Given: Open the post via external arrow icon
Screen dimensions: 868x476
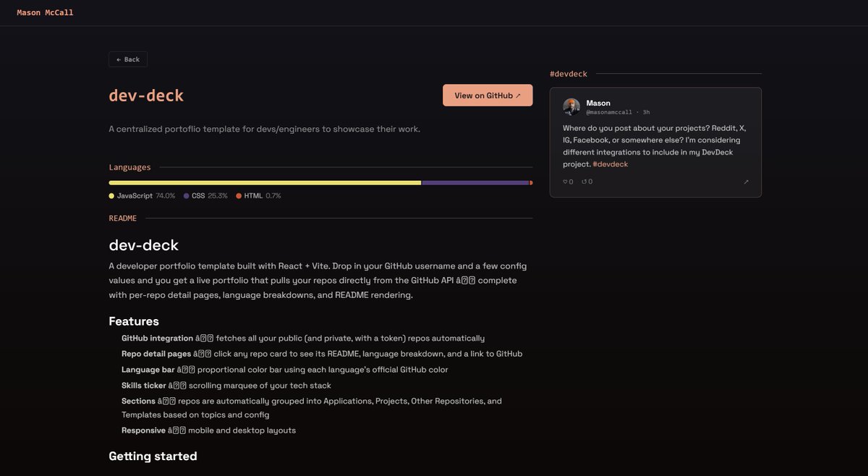Looking at the screenshot, I should [x=746, y=182].
